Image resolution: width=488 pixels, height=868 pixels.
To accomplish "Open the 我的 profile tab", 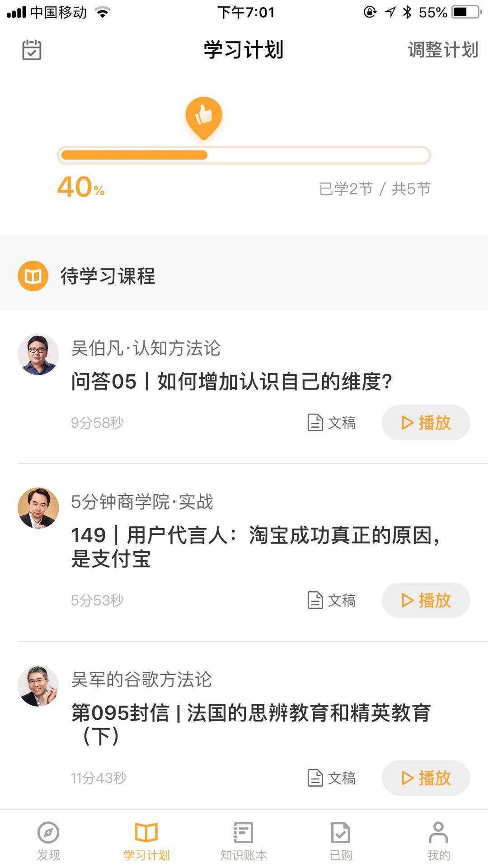I will [x=438, y=840].
